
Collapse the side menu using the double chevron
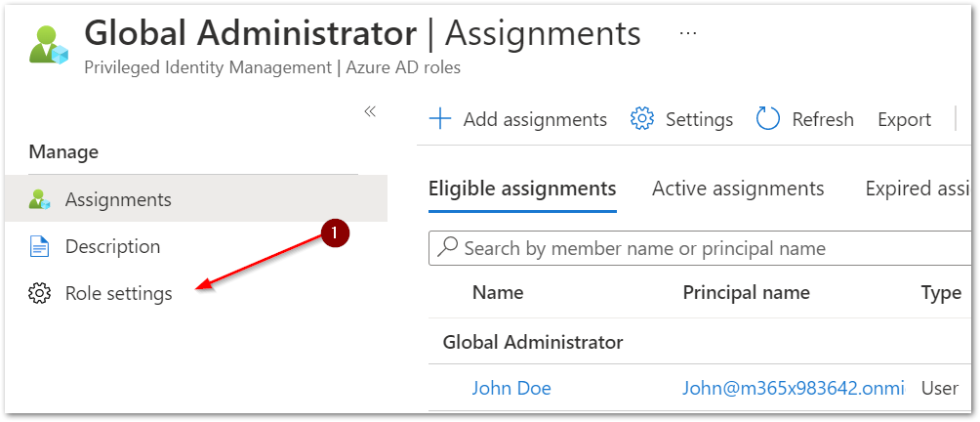370,112
